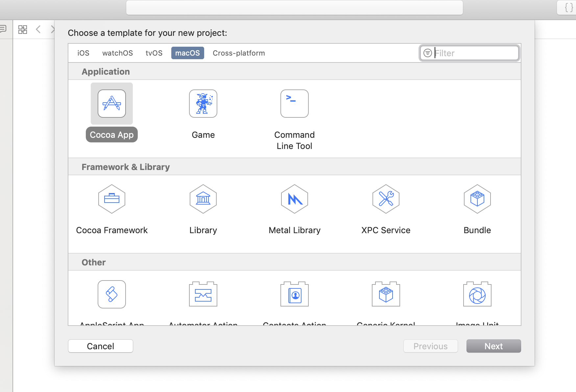This screenshot has width=576, height=392.
Task: Click the Bundle label text
Action: 477,230
